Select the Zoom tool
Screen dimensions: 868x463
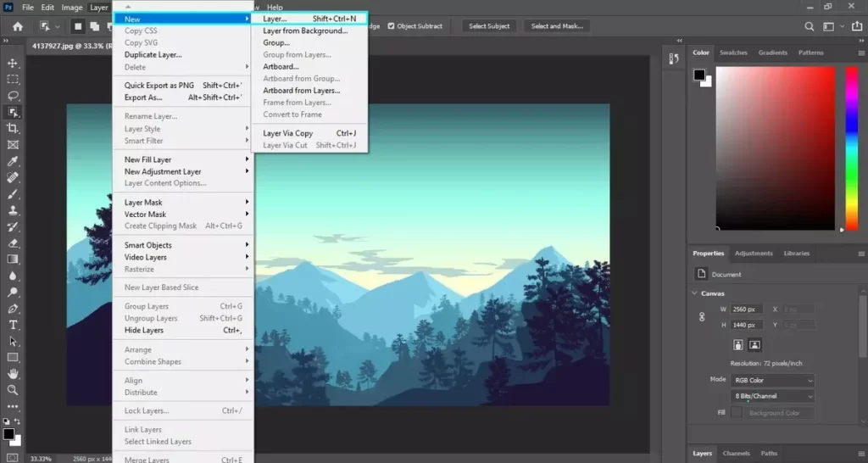(x=13, y=390)
